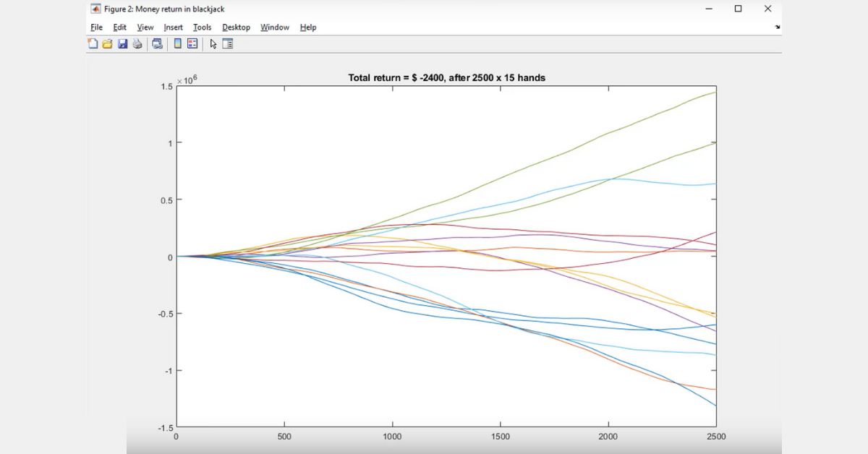Click the MATLAB logo in the title bar
Image resolution: width=868 pixels, height=454 pixels.
coord(95,9)
